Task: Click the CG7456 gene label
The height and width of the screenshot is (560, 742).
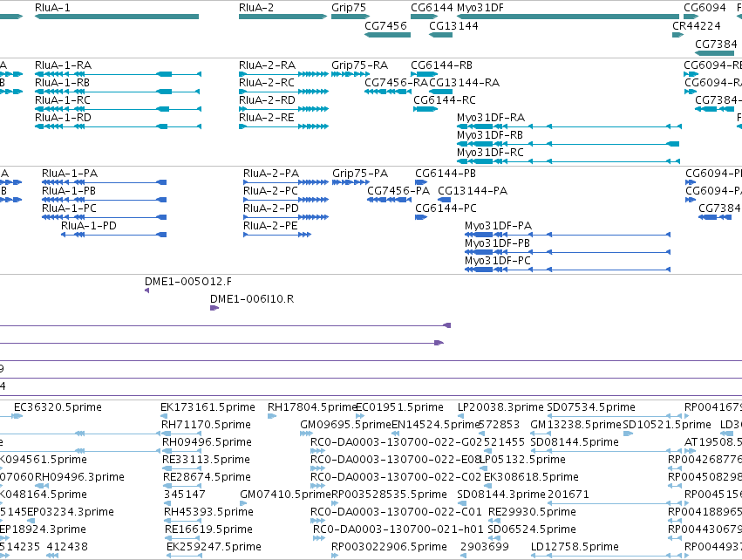Action: 385,26
